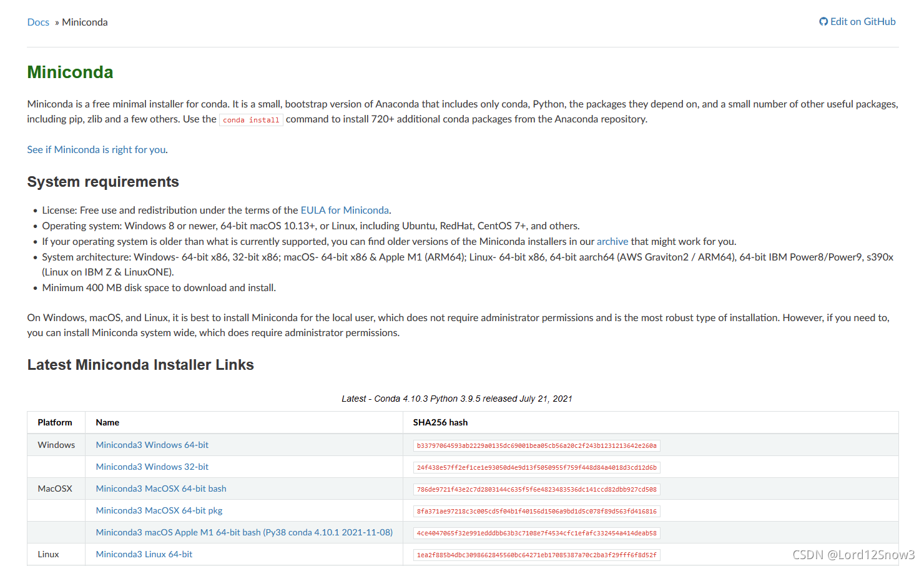The width and height of the screenshot is (924, 566).
Task: Download Miniconda3 macOS Apple M1 64-bit bash
Action: click(x=244, y=532)
